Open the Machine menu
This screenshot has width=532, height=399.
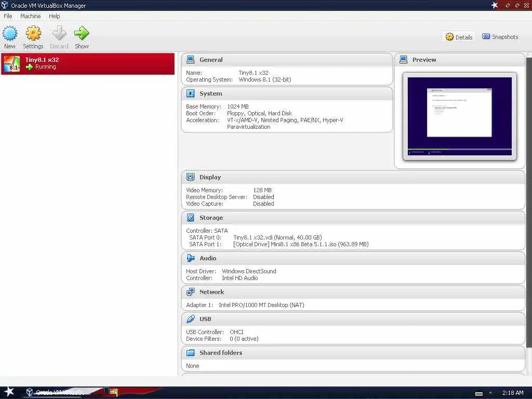coord(31,16)
